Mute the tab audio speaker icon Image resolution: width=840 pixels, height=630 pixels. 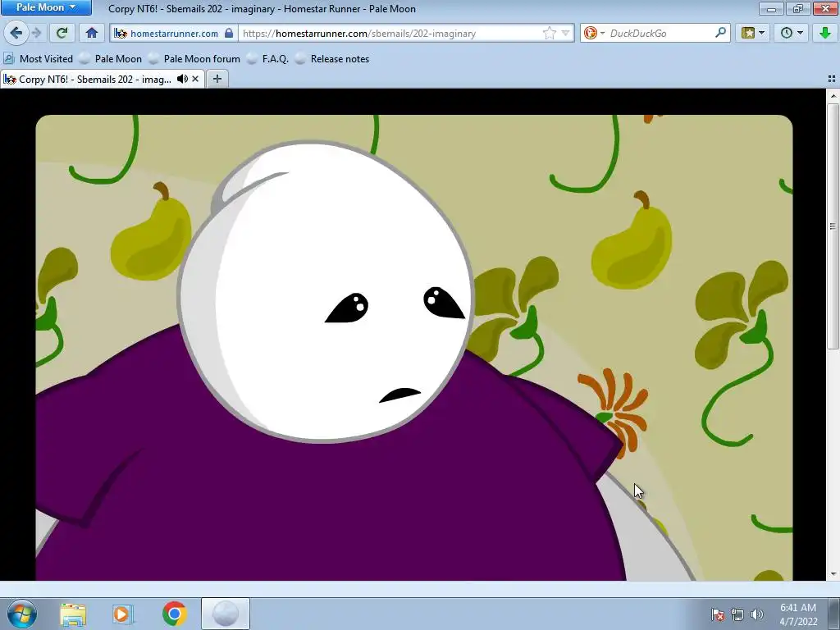tap(182, 80)
